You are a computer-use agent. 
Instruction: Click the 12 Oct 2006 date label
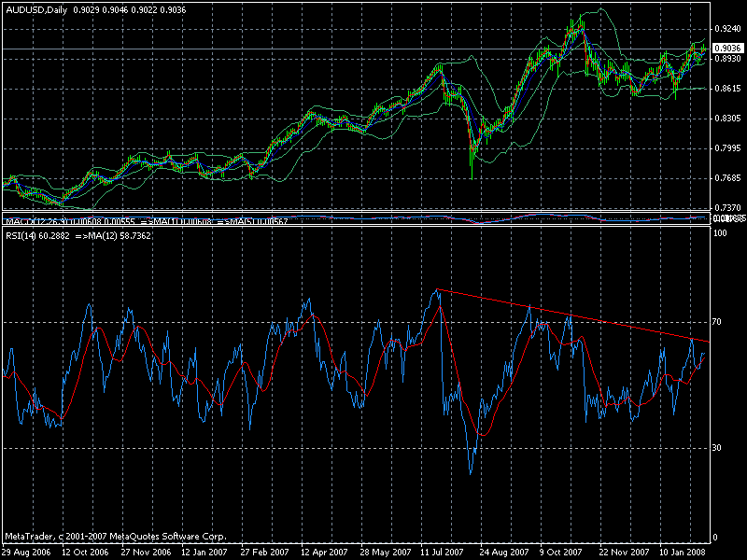click(x=85, y=553)
